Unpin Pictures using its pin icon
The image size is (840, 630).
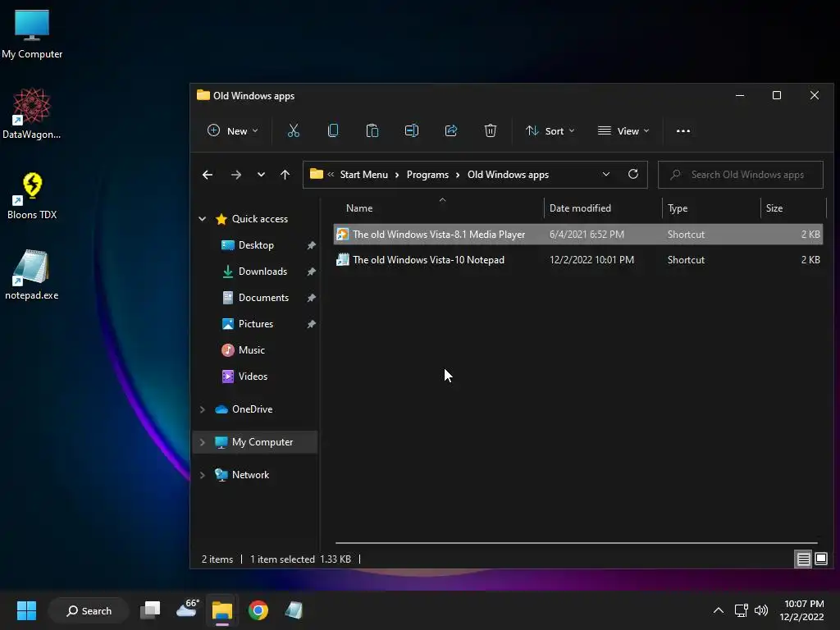point(311,324)
